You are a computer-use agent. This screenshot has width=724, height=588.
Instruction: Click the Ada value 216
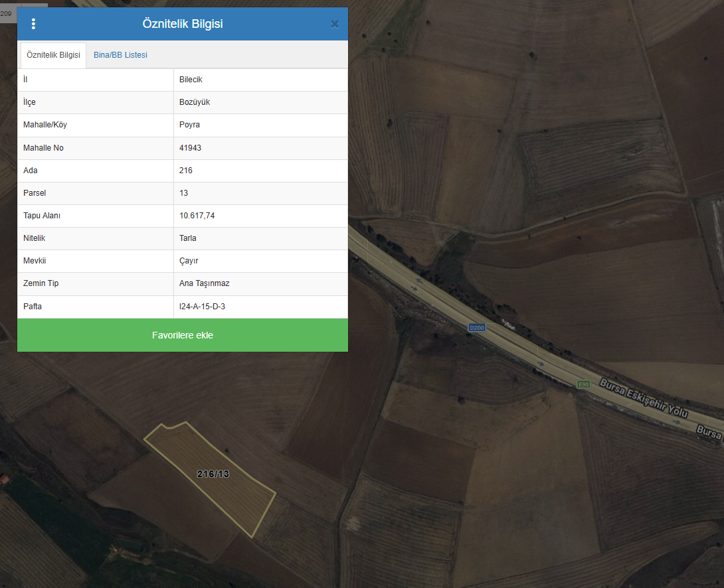click(185, 170)
